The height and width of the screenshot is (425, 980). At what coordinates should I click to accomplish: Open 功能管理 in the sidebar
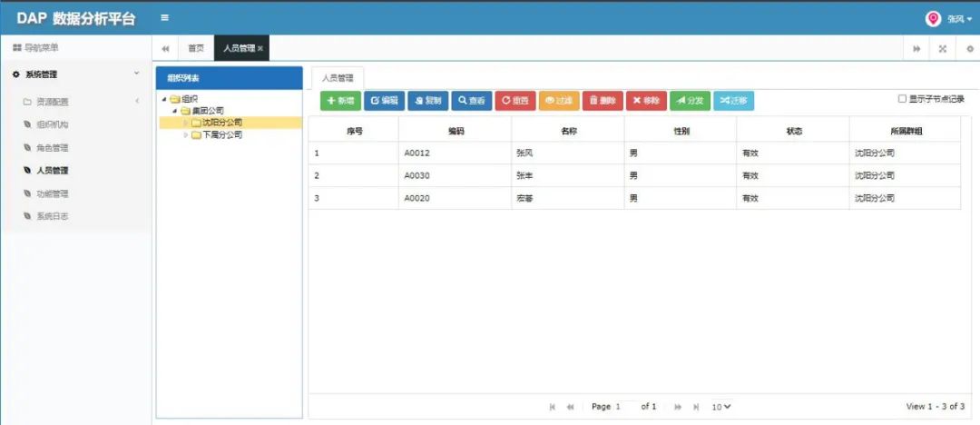[x=53, y=193]
